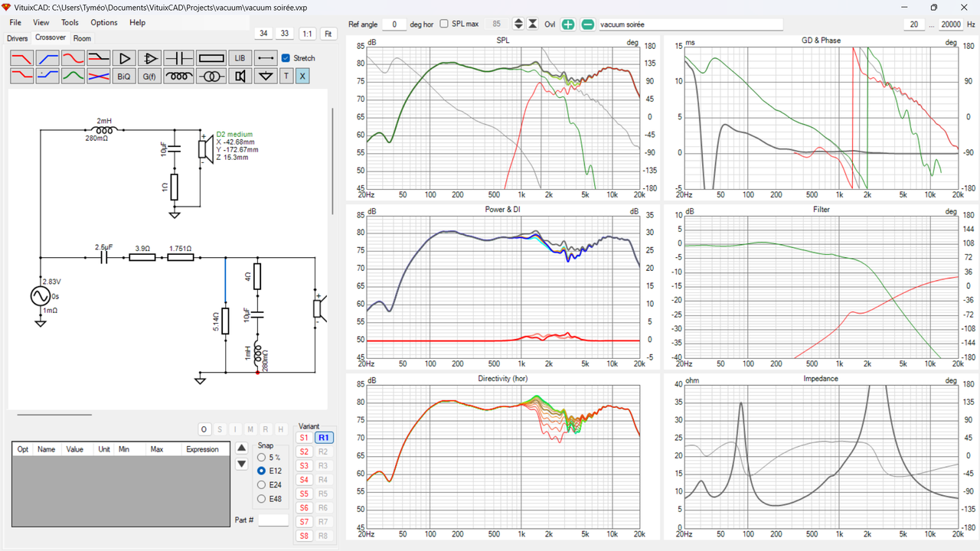This screenshot has width=980, height=551.
Task: Select the wire connection tool
Action: pyautogui.click(x=266, y=58)
